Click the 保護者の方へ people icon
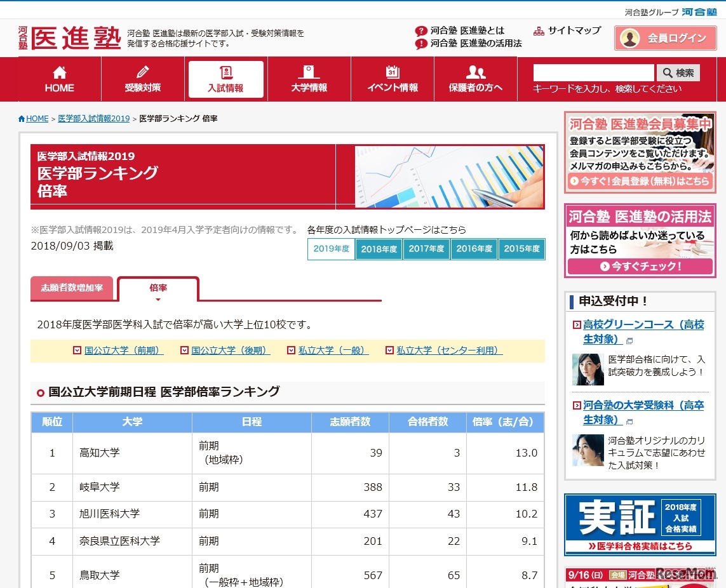This screenshot has width=726, height=588. click(x=475, y=72)
